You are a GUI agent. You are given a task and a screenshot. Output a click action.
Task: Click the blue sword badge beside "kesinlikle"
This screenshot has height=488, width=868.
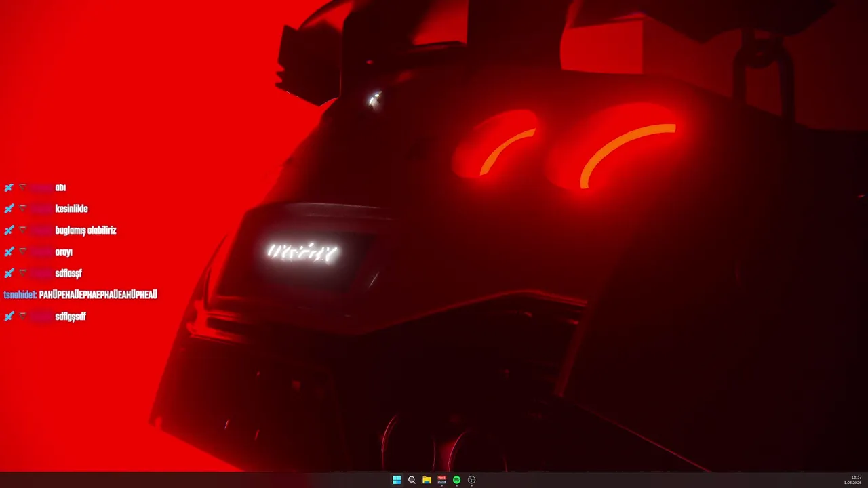coord(9,209)
